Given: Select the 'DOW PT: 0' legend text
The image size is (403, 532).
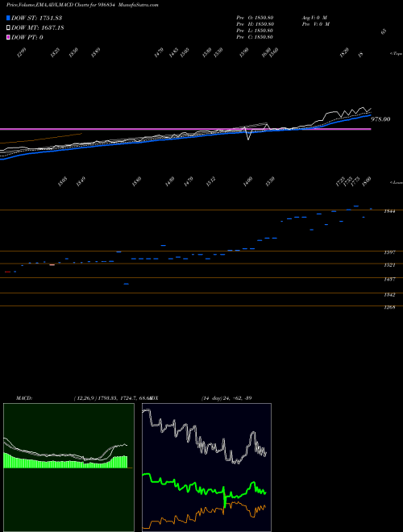Looking at the screenshot, I should coord(27,37).
